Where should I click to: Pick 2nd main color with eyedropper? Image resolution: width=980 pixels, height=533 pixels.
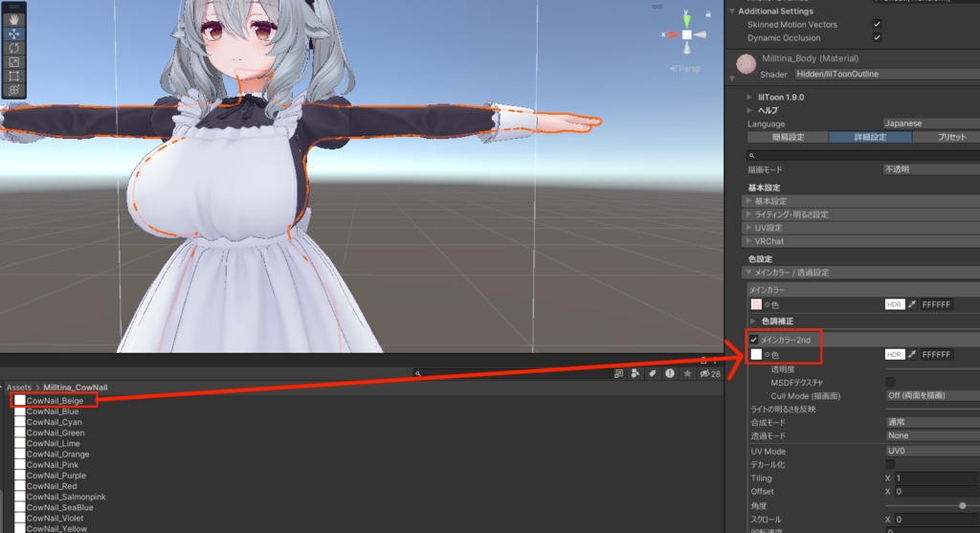[x=912, y=354]
